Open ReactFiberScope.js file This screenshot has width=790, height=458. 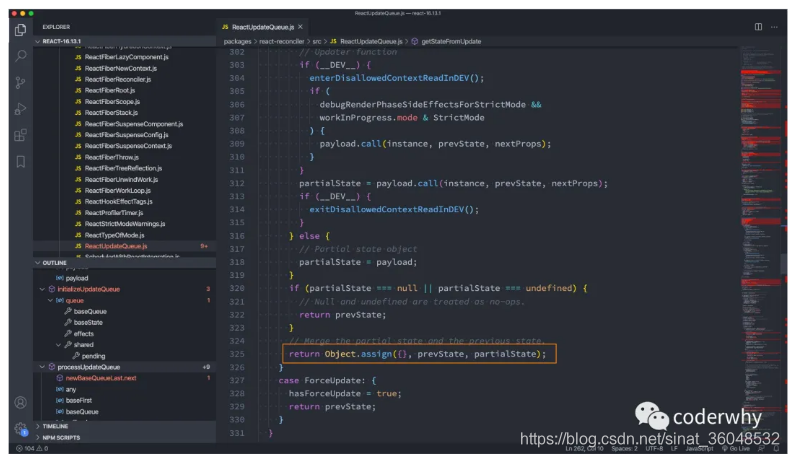[x=112, y=101]
